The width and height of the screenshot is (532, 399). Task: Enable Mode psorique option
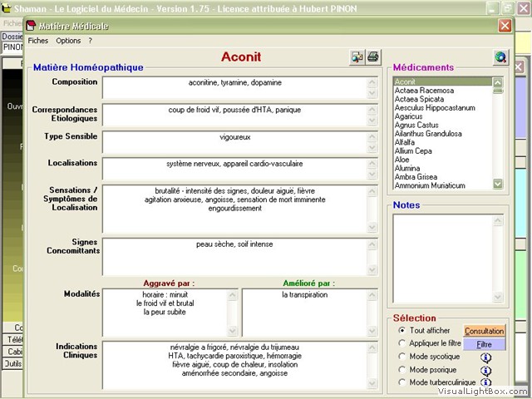coord(402,369)
